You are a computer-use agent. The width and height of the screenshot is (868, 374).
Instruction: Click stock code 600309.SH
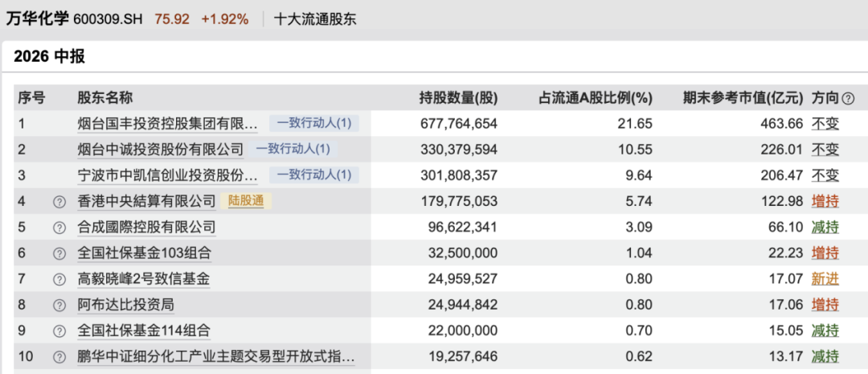pos(108,19)
